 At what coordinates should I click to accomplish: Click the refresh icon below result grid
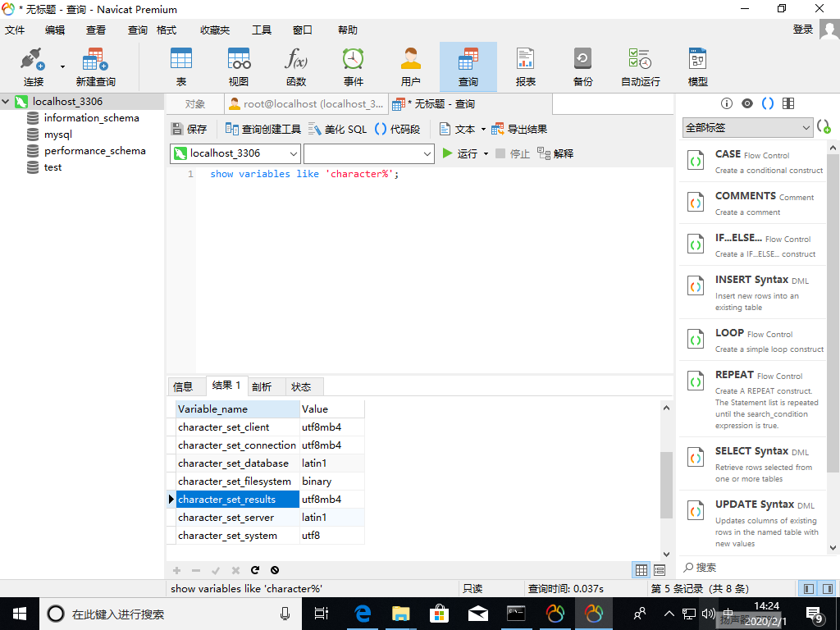pyautogui.click(x=255, y=570)
